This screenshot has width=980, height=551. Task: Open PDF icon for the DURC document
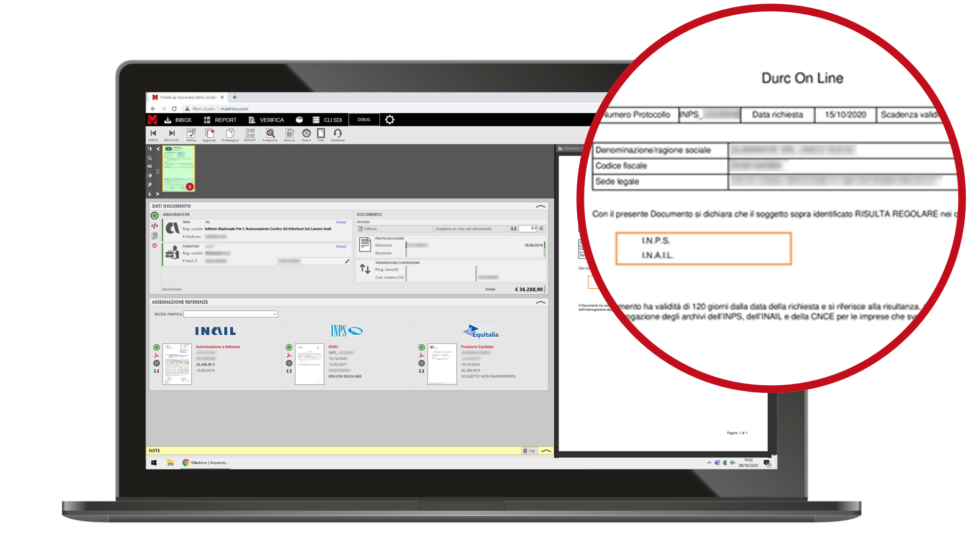[289, 356]
